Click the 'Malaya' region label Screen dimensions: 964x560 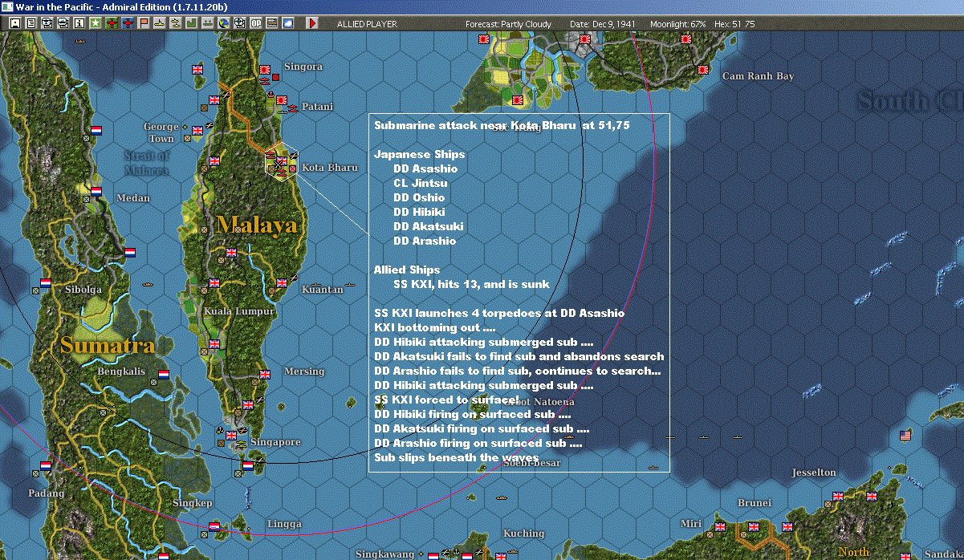point(256,225)
